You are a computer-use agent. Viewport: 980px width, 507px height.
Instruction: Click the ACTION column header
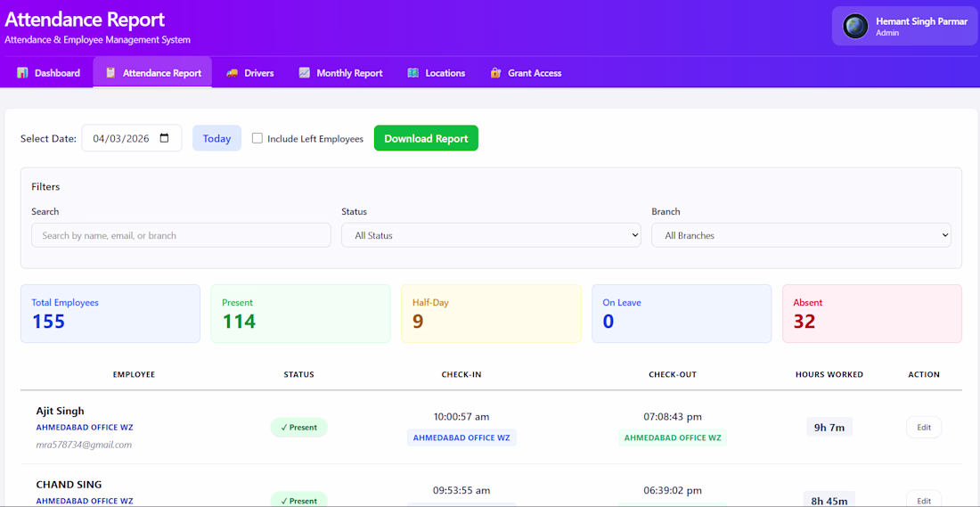[x=924, y=374]
